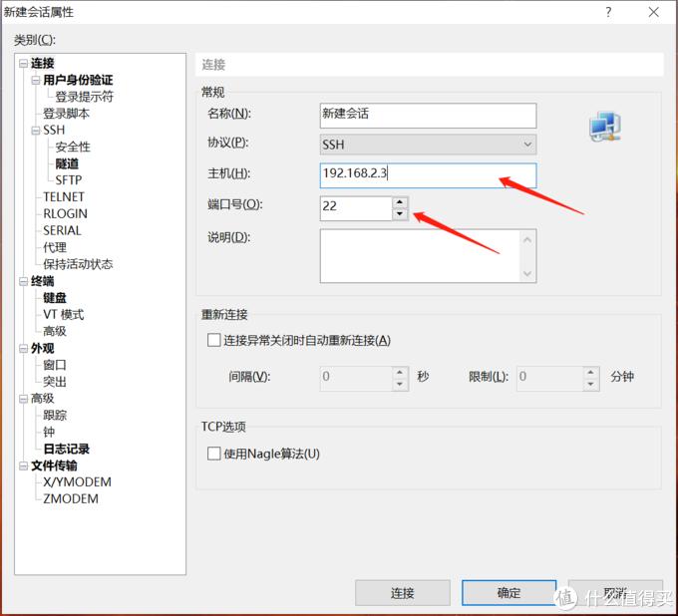Select 安全性 tree item

click(73, 147)
